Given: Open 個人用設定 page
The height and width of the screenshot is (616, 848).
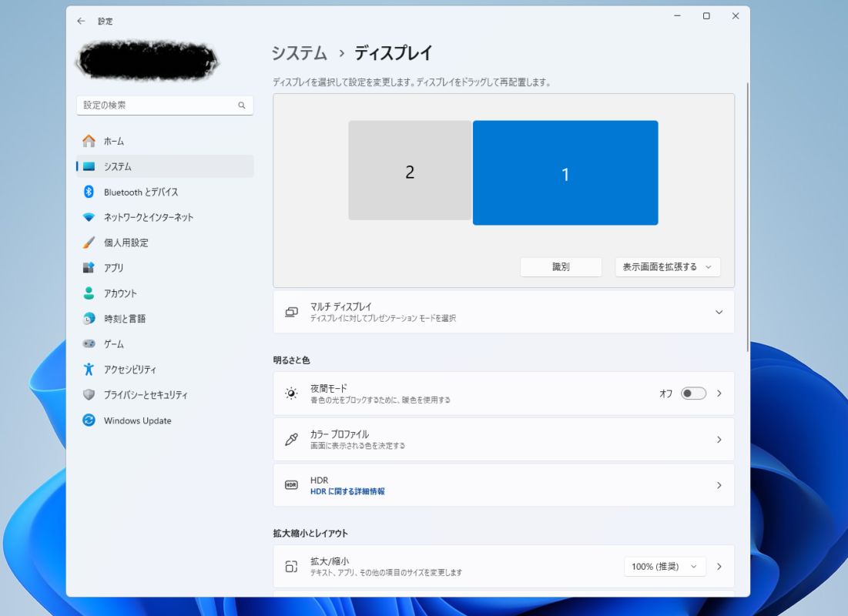Looking at the screenshot, I should [x=165, y=243].
